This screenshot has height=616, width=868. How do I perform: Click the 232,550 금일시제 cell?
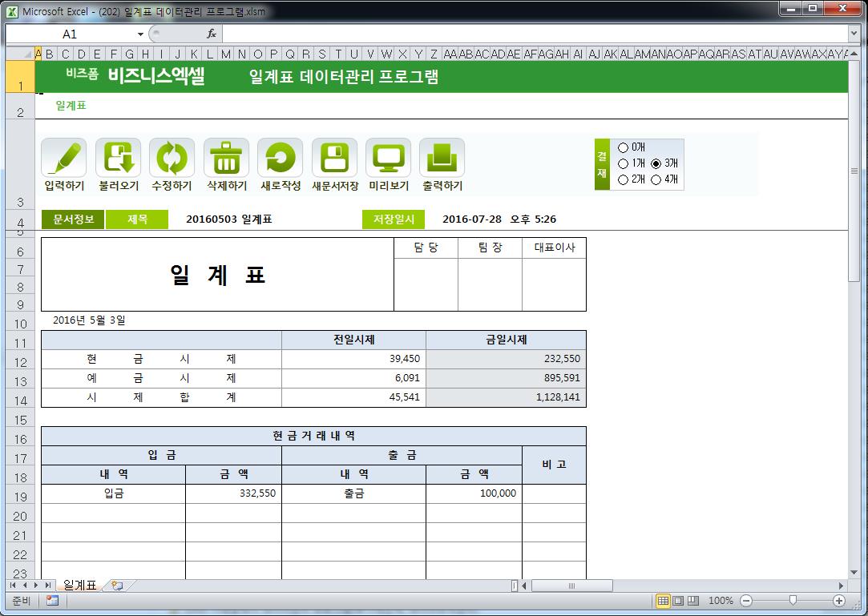pos(506,359)
